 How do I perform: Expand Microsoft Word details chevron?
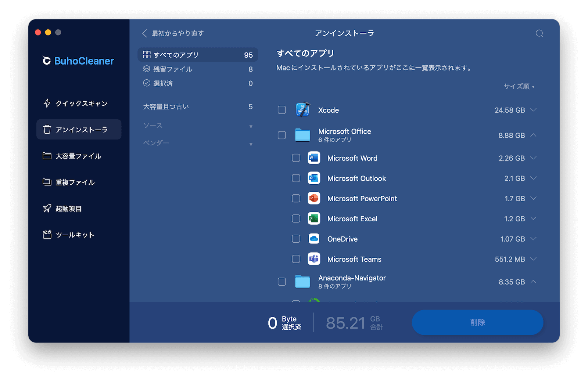pos(534,158)
